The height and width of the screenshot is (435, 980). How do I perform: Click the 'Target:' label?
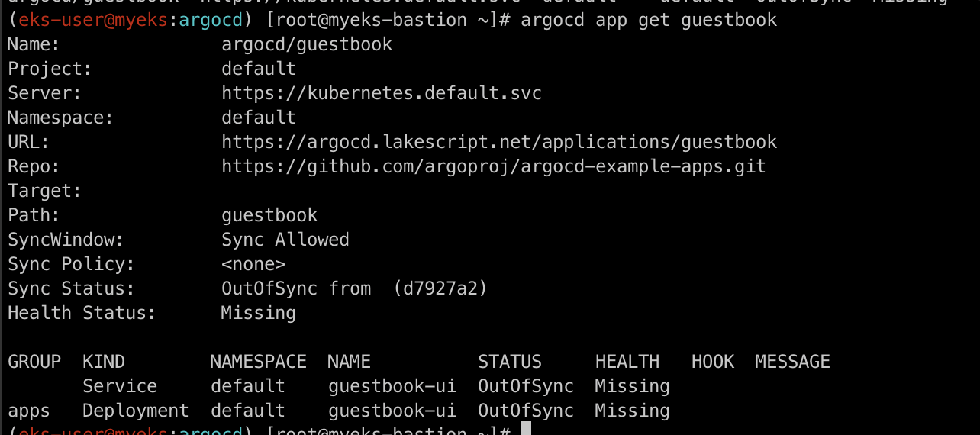[x=44, y=192]
